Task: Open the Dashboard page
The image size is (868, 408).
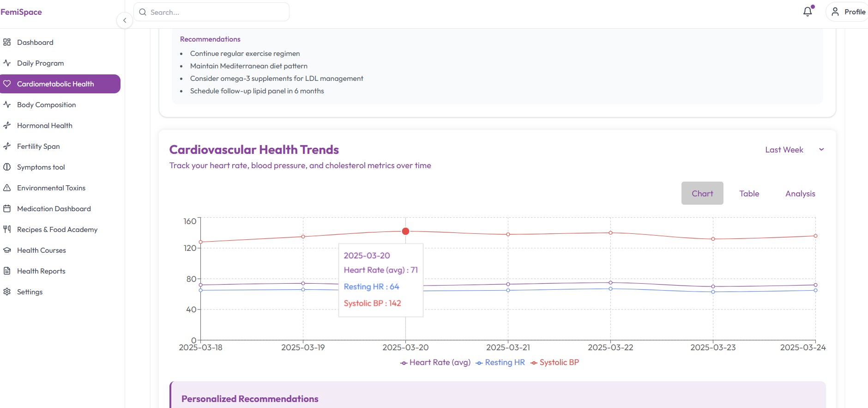Action: click(x=60, y=42)
